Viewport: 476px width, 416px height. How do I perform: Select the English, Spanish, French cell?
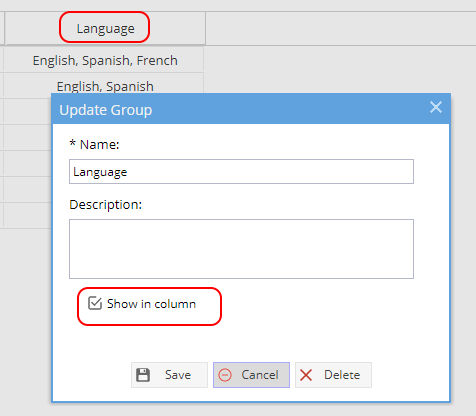click(x=104, y=60)
